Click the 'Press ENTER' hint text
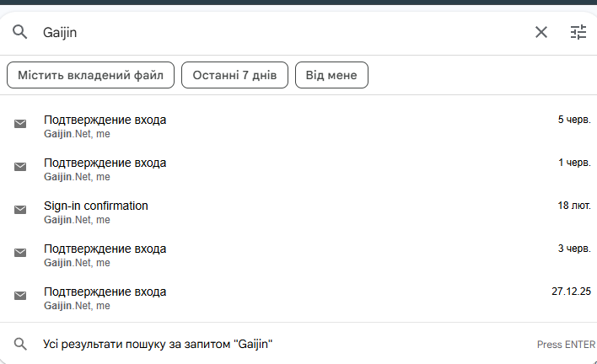Screen dimensions: 597x364 pyautogui.click(x=566, y=345)
